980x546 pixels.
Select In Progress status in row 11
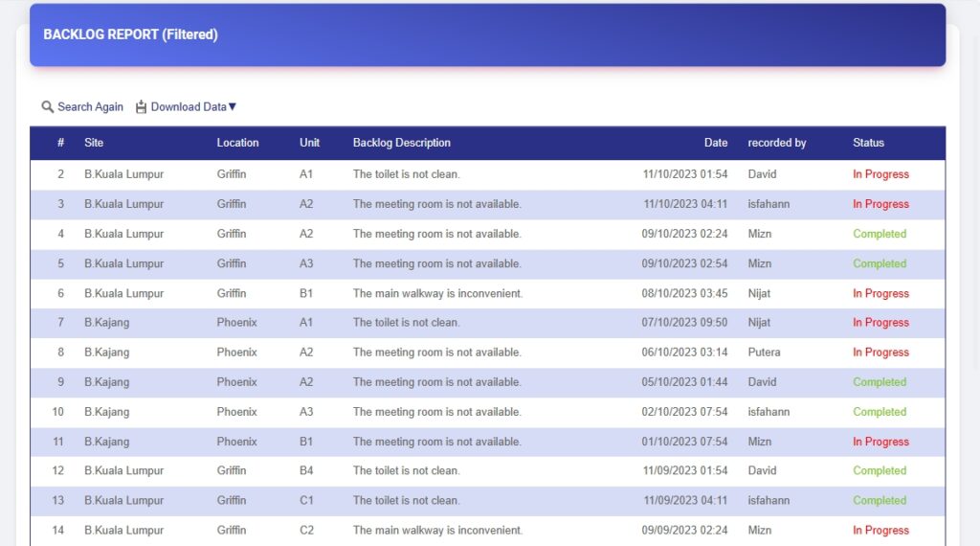(880, 442)
